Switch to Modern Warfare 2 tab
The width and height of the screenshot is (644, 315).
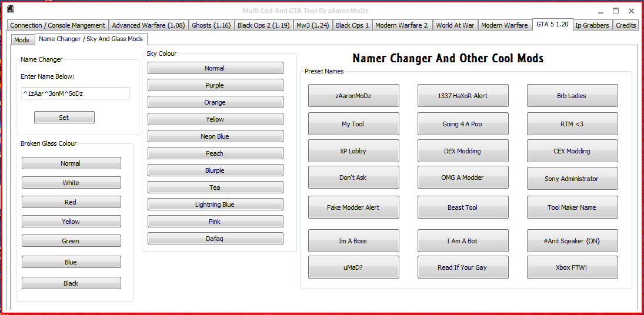click(402, 25)
